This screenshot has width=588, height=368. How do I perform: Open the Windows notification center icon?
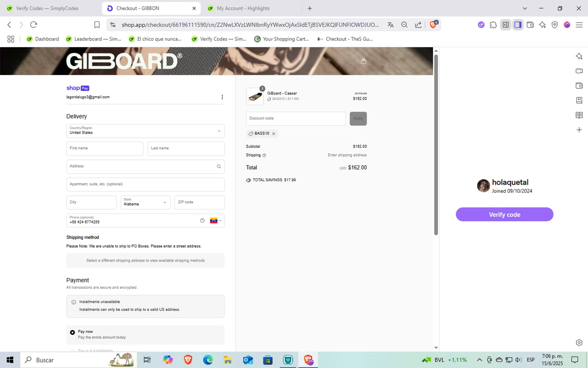575,360
